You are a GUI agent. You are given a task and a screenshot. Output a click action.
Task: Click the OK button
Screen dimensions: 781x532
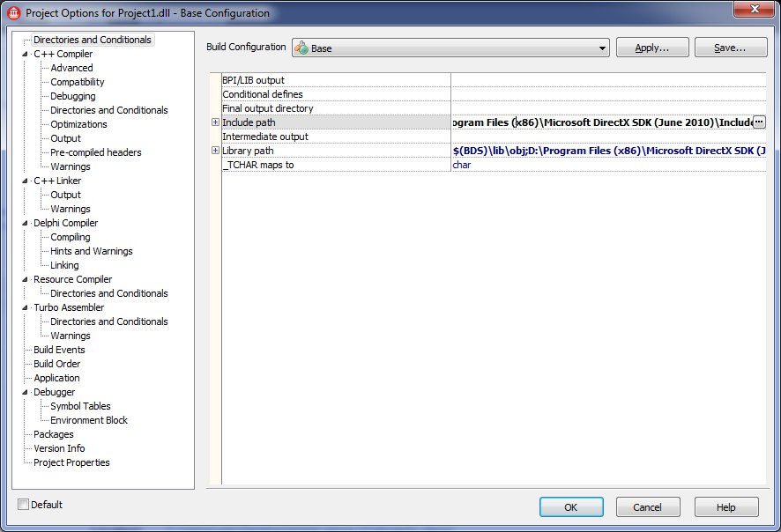(x=571, y=507)
